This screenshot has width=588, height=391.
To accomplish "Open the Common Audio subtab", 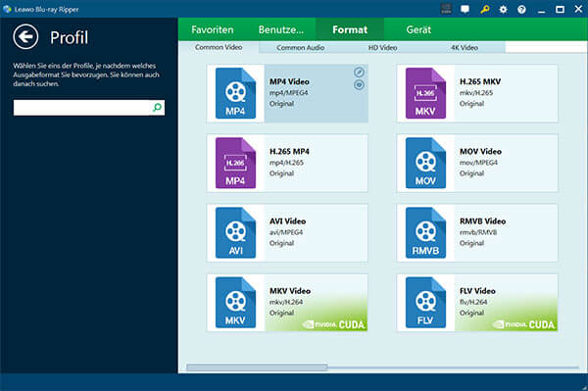I will tap(301, 48).
